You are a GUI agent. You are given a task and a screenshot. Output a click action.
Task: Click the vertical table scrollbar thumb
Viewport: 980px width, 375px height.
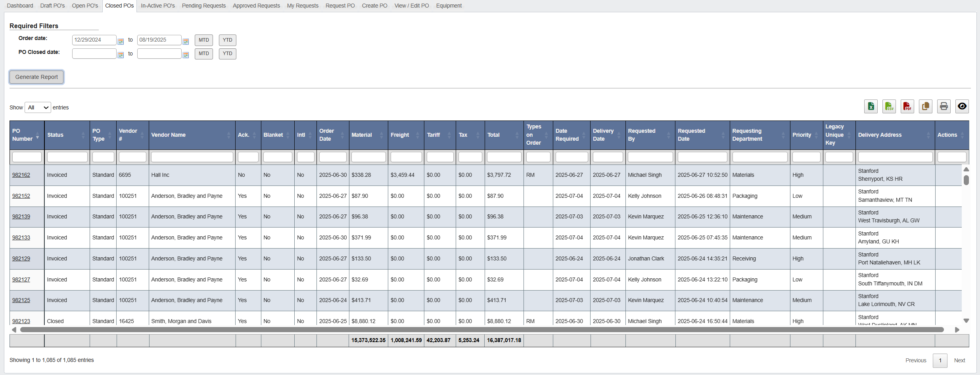click(x=966, y=180)
